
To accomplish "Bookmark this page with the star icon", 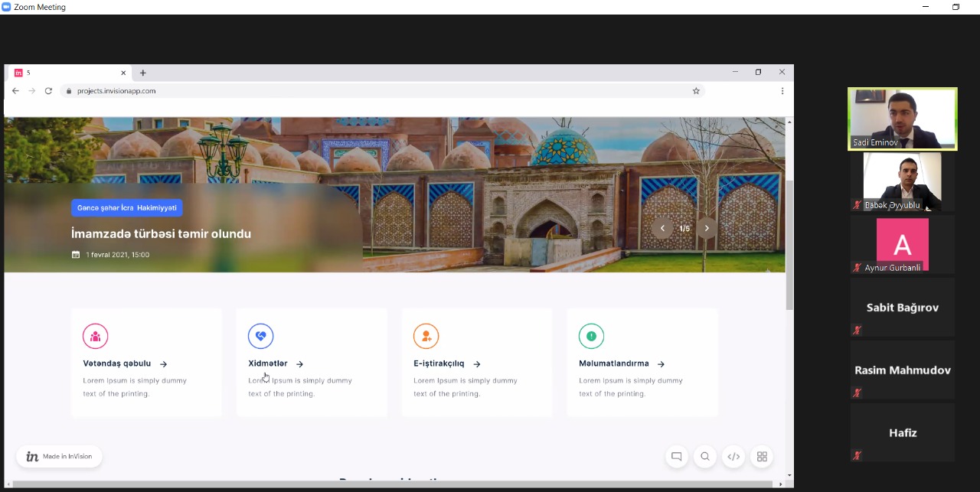I will click(696, 90).
